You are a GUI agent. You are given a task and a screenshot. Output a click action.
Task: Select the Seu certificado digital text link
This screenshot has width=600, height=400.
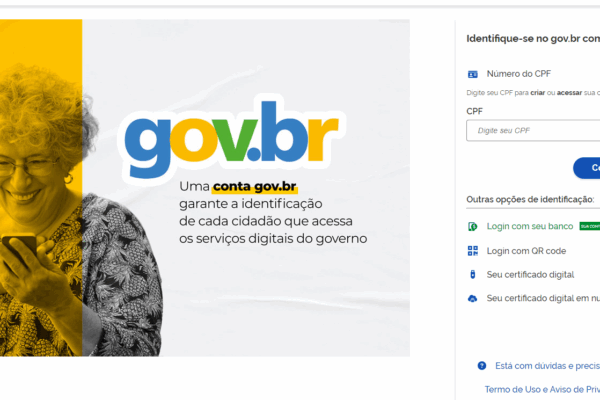pyautogui.click(x=530, y=274)
